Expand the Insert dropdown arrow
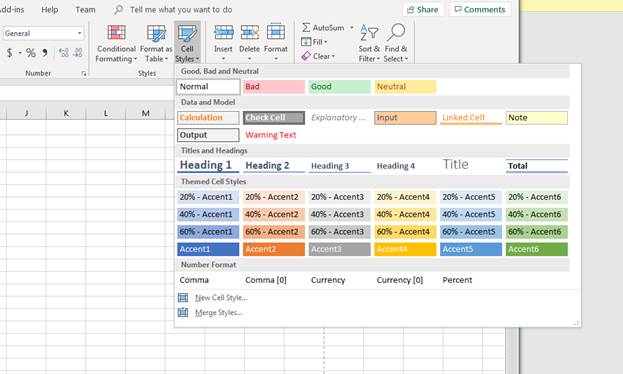 point(223,59)
